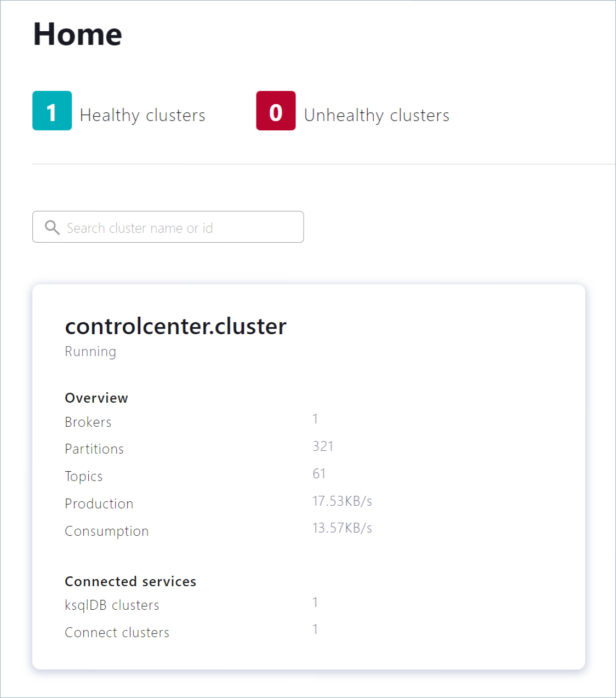Click the Unhealthy clusters text label

click(x=377, y=115)
